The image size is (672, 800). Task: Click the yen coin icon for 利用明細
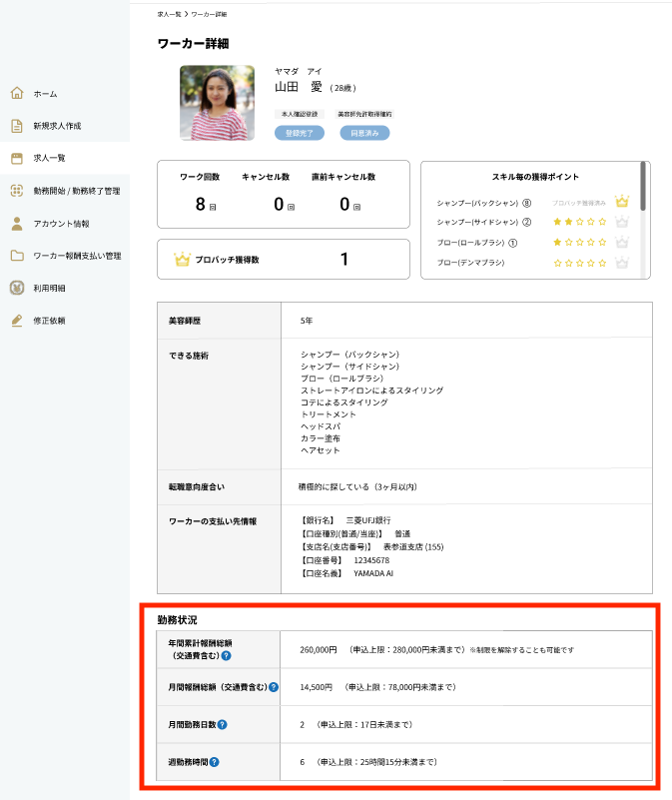tap(16, 289)
